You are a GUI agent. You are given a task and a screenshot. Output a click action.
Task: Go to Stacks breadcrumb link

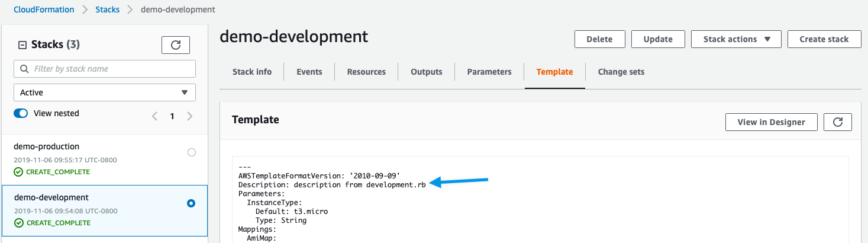(x=107, y=9)
